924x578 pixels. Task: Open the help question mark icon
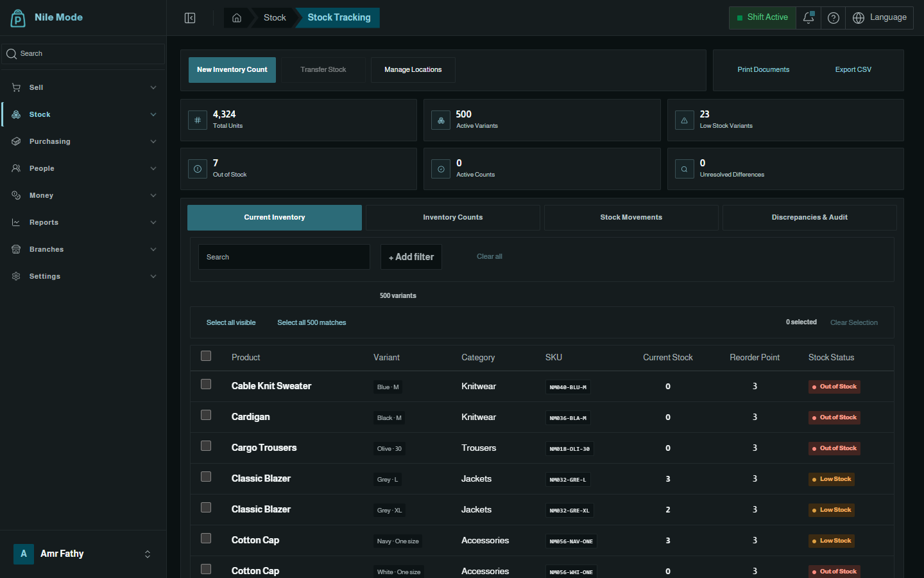pos(834,18)
